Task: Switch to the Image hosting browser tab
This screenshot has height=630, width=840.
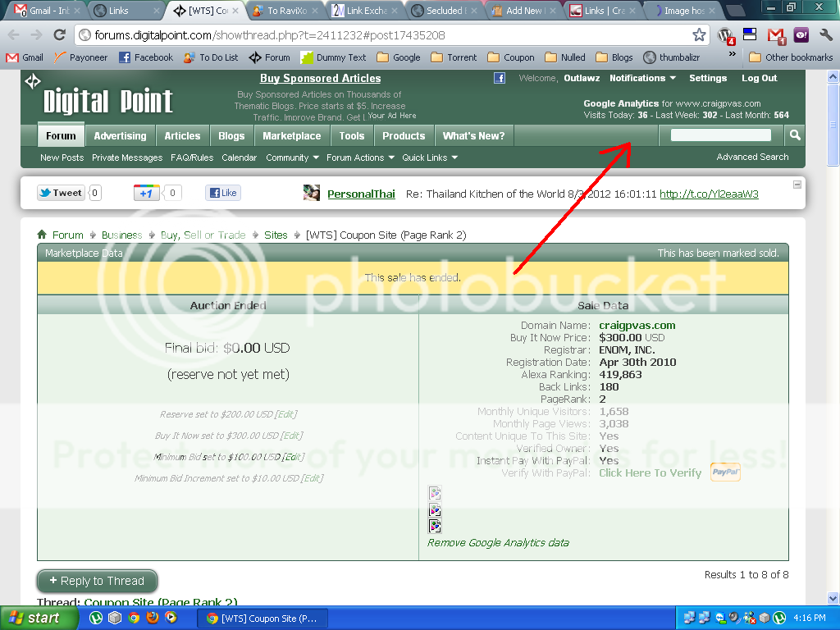Action: [x=684, y=11]
